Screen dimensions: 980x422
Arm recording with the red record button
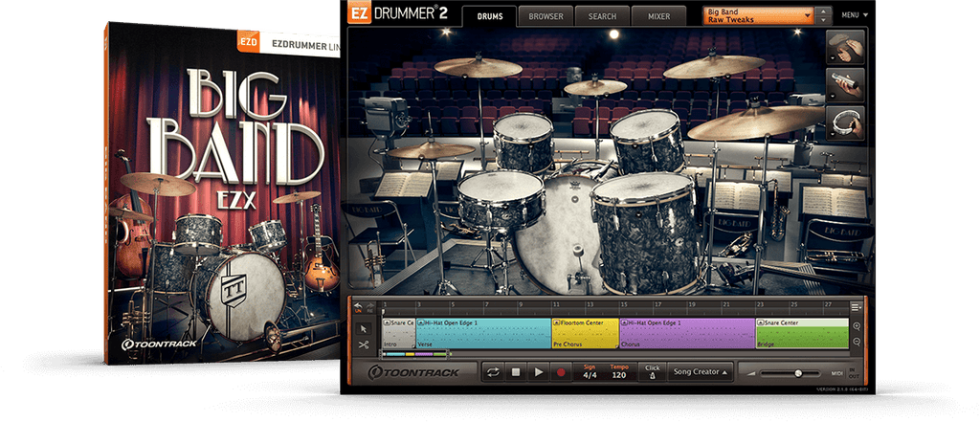[561, 372]
